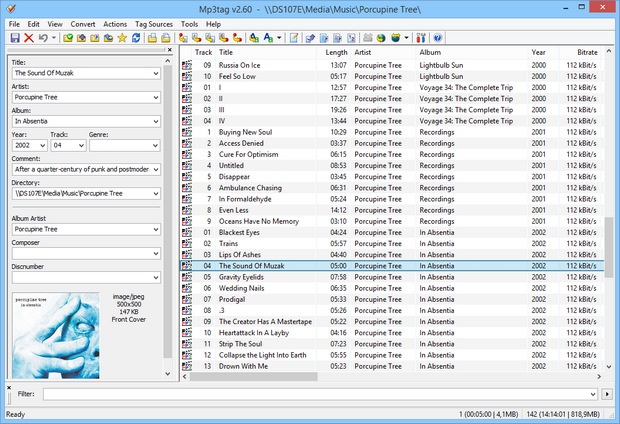The width and height of the screenshot is (620, 424).
Task: Sort by the Bitrate column header
Action: pos(581,52)
